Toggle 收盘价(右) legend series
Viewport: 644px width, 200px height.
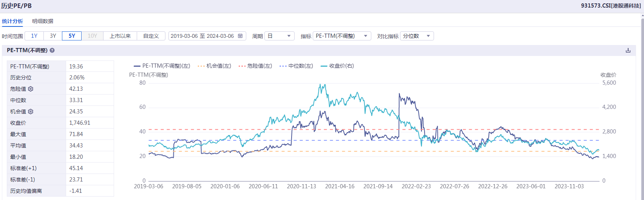click(x=337, y=66)
